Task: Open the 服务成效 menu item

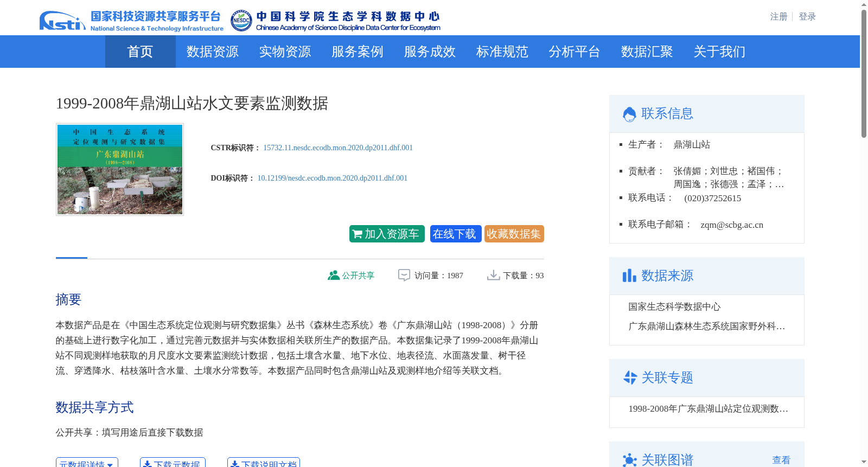Action: pos(430,52)
